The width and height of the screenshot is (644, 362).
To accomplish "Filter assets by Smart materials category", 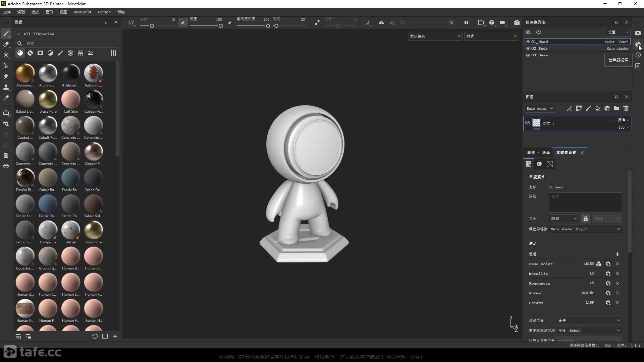I will tap(30, 53).
